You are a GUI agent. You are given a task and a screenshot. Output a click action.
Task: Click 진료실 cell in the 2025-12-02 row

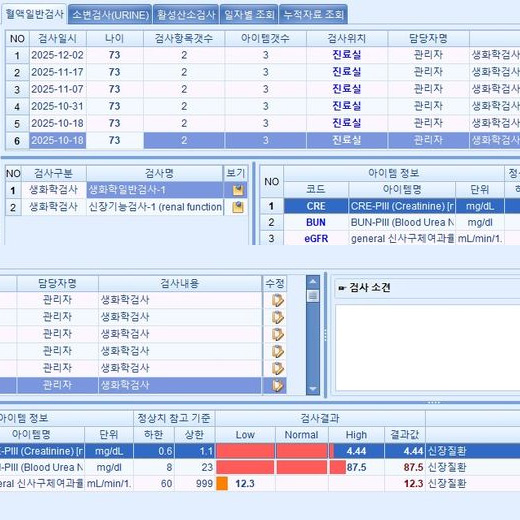click(347, 55)
